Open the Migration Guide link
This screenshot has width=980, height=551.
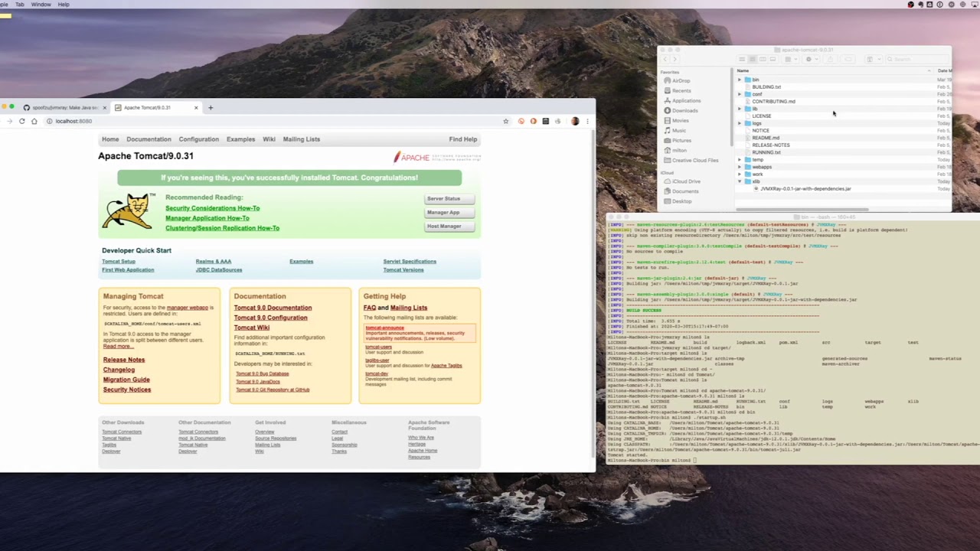(x=126, y=380)
